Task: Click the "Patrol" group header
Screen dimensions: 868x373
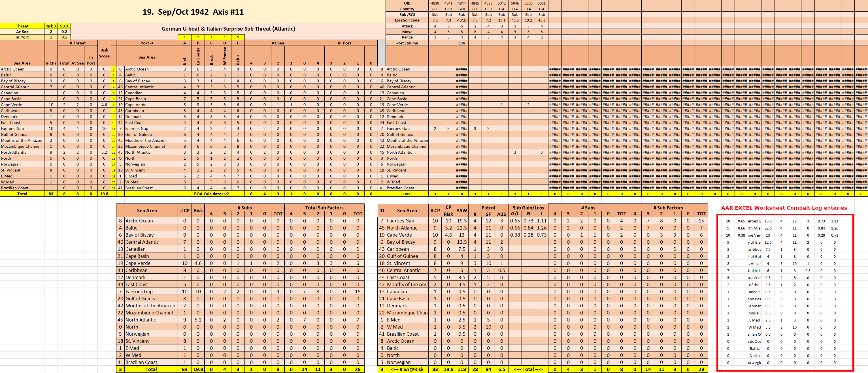Action: pos(488,208)
